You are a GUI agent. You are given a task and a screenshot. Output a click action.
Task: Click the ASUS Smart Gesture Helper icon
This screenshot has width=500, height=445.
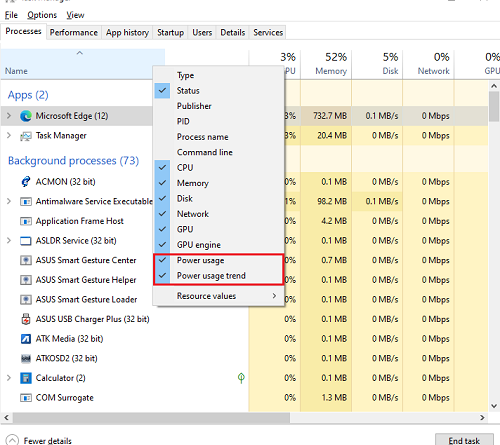pos(26,280)
